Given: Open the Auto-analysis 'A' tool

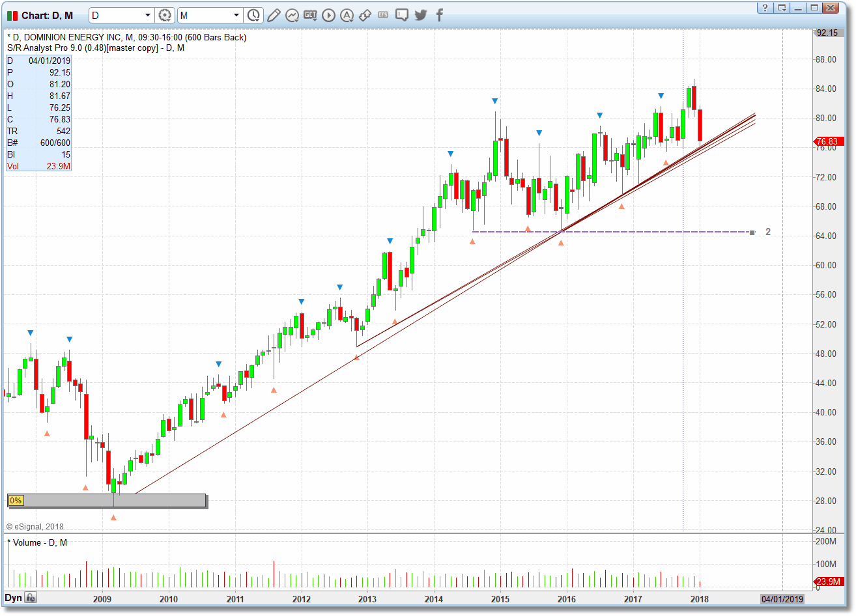Looking at the screenshot, I should (347, 15).
